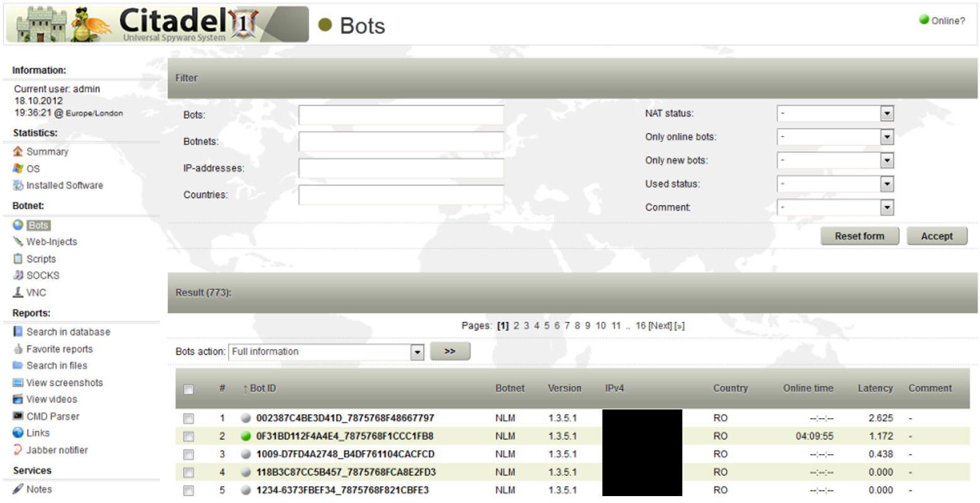Open bot 0F31BD112F4A4E4_7875768F1CCC1FB8
Image resolution: width=980 pixels, height=503 pixels.
coord(345,436)
